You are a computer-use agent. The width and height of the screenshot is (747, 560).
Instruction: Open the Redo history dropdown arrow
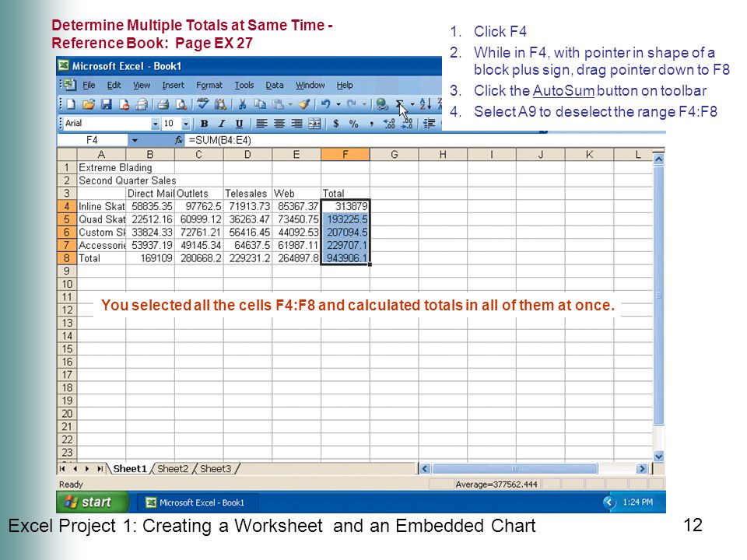[364, 103]
